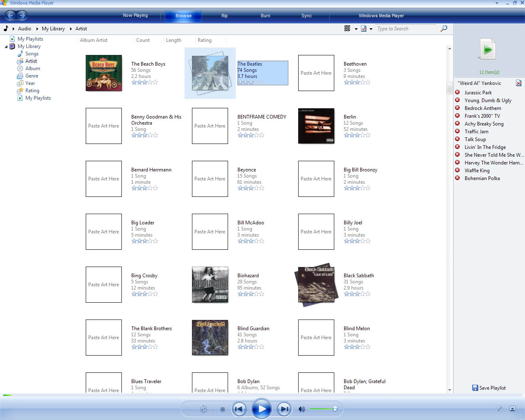Image resolution: width=525 pixels, height=420 pixels.
Task: Click in the Type to Search field
Action: tap(406, 29)
